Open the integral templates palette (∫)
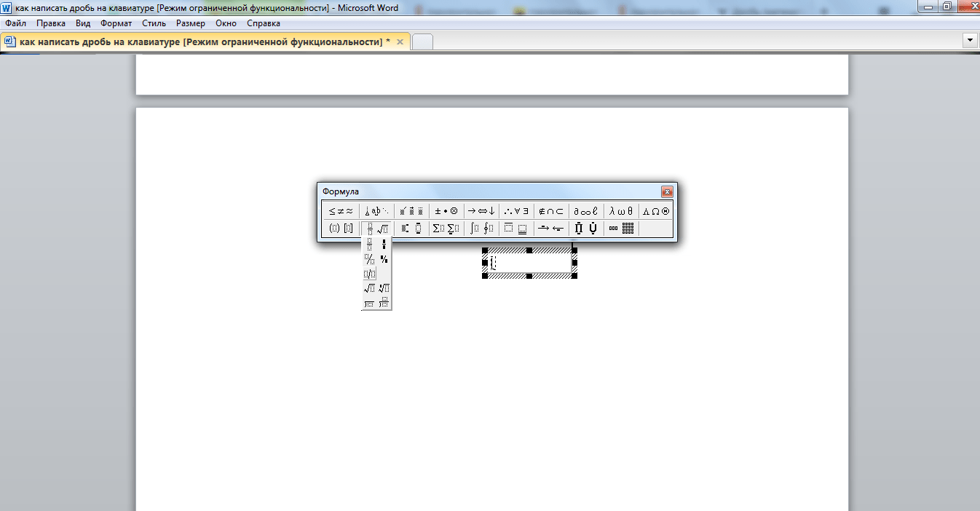The image size is (980, 511). pos(481,229)
